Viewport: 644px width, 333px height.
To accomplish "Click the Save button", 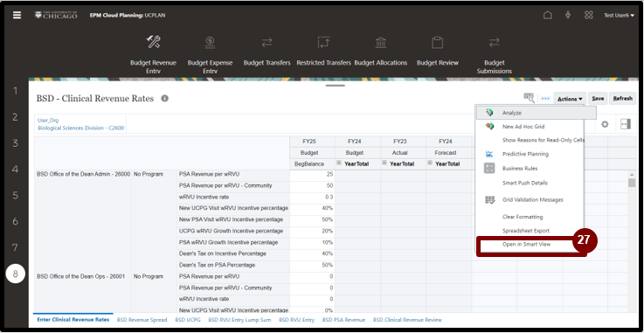I will click(598, 99).
